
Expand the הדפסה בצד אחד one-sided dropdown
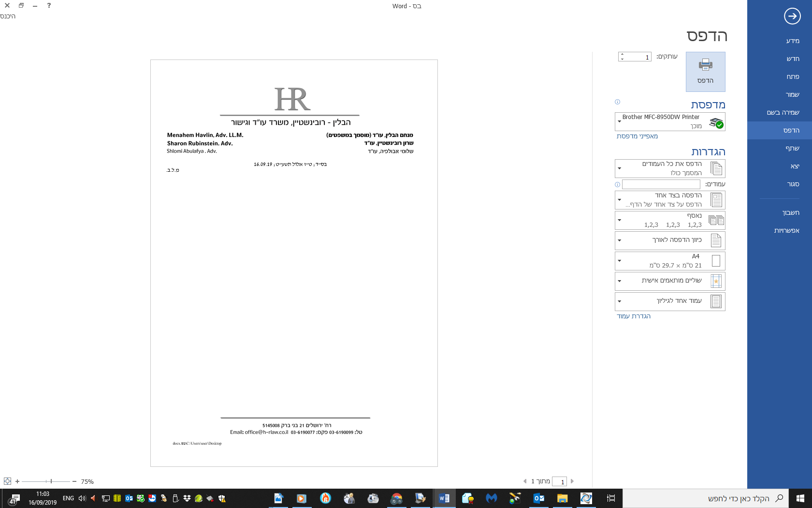pos(670,200)
